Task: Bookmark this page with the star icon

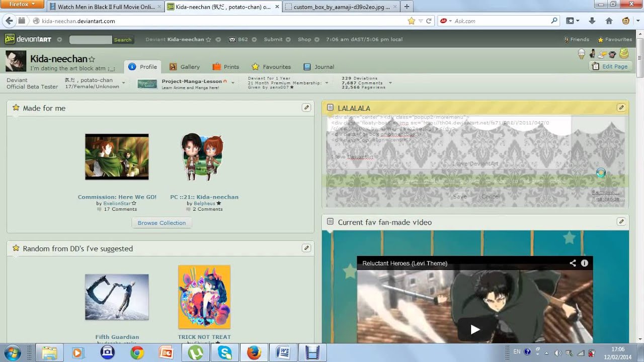Action: coord(412,21)
